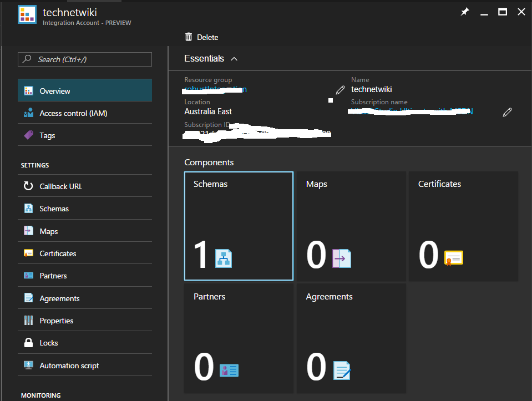Click the MONITORING section heading
532x401 pixels.
pos(40,395)
